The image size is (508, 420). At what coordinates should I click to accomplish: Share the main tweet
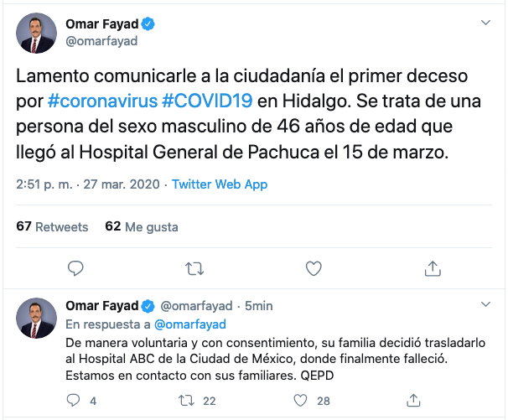(433, 268)
